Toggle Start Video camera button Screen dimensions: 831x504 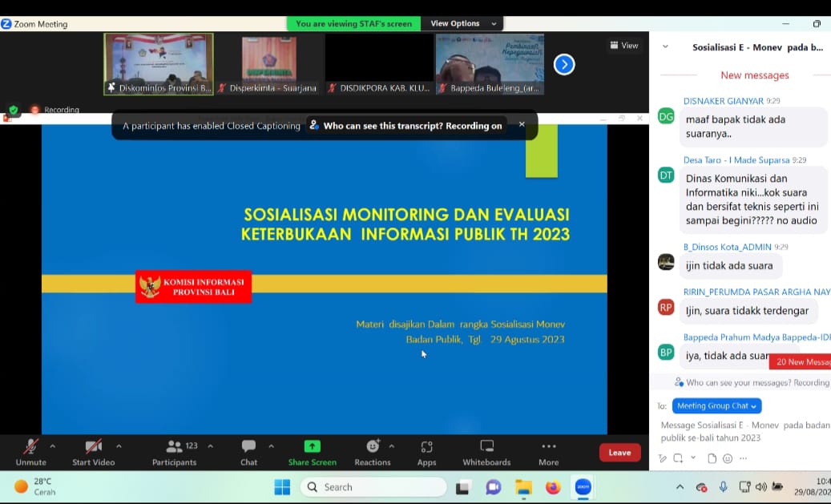pos(93,447)
